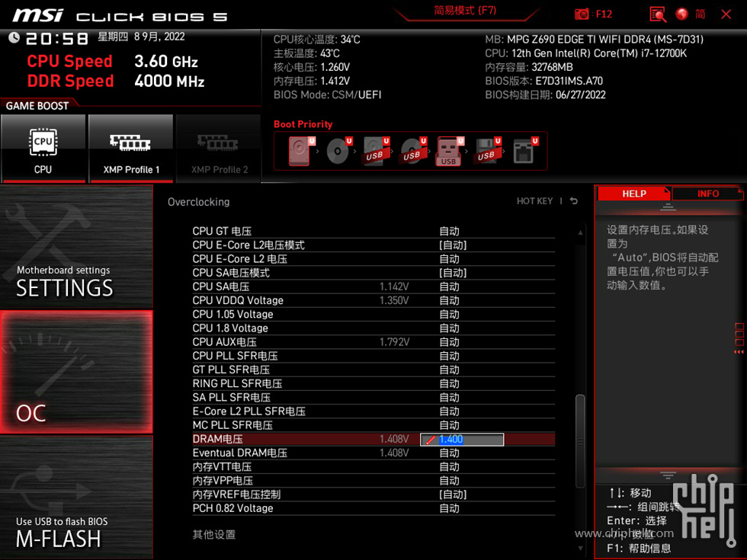Image resolution: width=747 pixels, height=560 pixels.
Task: Open CPU E-Core L2电压模式 dropdown
Action: click(453, 245)
